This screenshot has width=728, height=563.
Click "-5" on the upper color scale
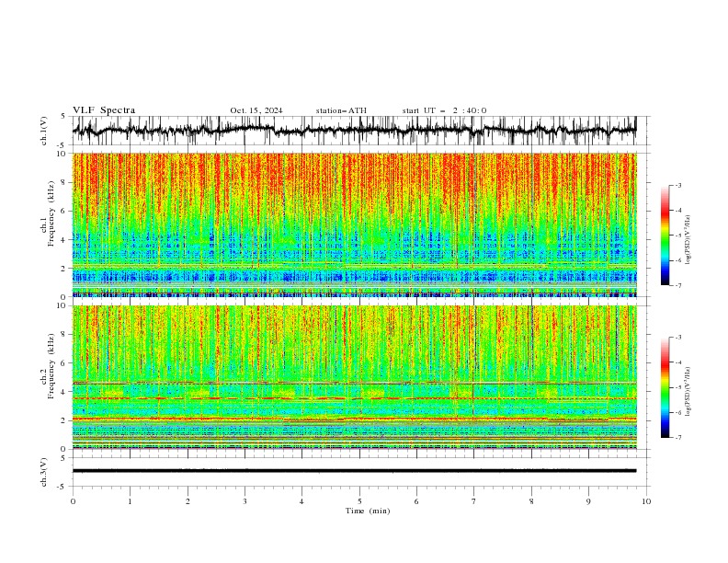[x=677, y=236]
